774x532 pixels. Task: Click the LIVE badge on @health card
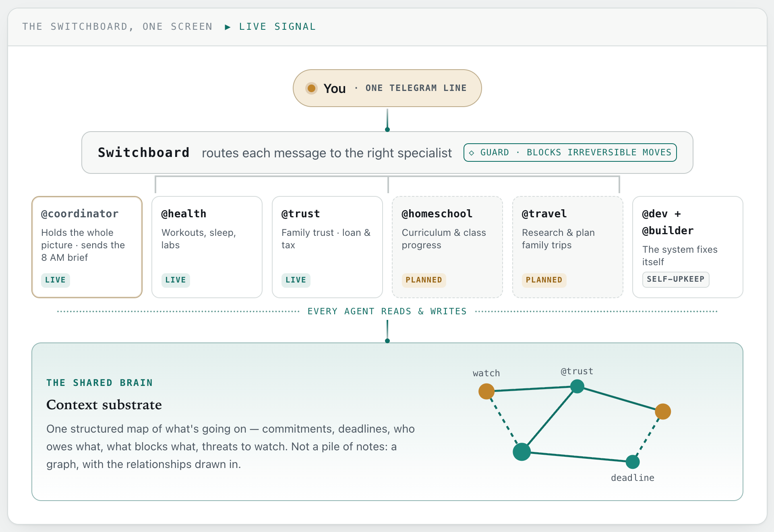pos(176,280)
